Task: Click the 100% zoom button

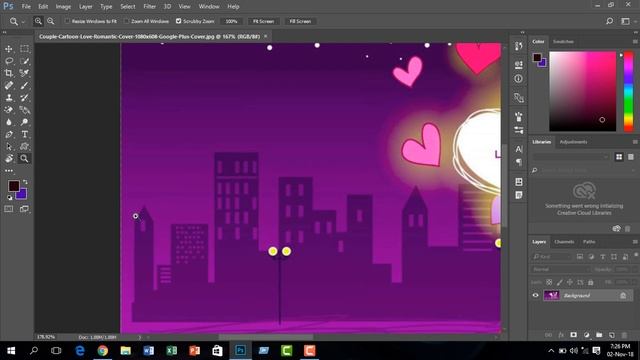Action: 231,21
